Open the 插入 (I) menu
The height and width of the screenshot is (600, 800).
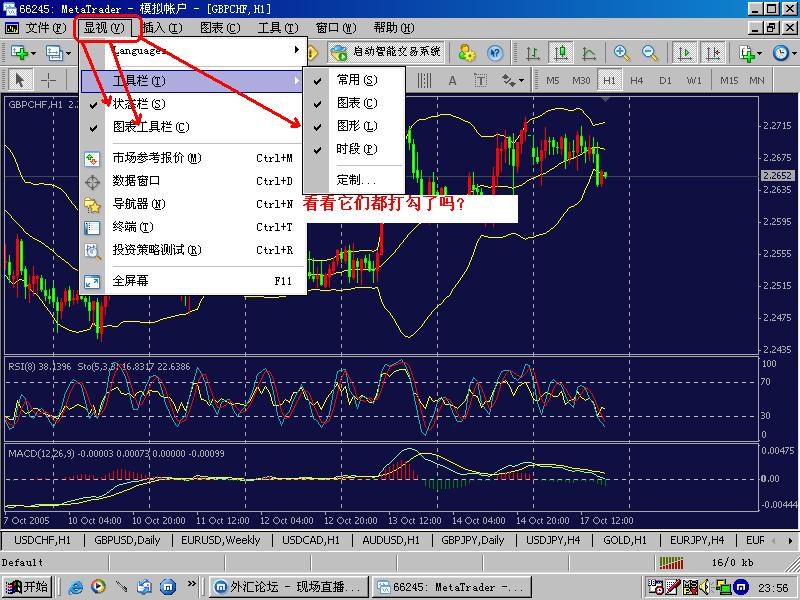point(162,28)
